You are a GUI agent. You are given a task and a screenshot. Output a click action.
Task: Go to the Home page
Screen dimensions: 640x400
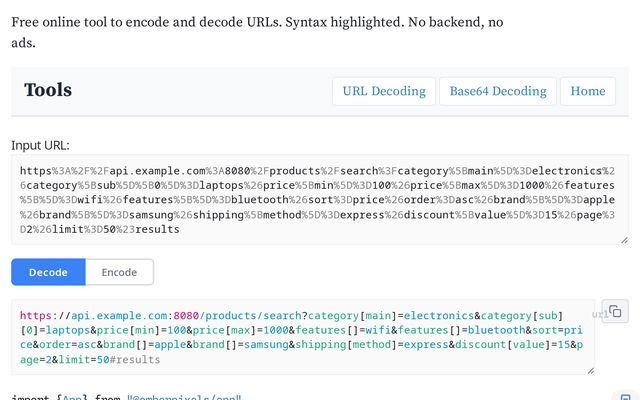[x=587, y=91]
